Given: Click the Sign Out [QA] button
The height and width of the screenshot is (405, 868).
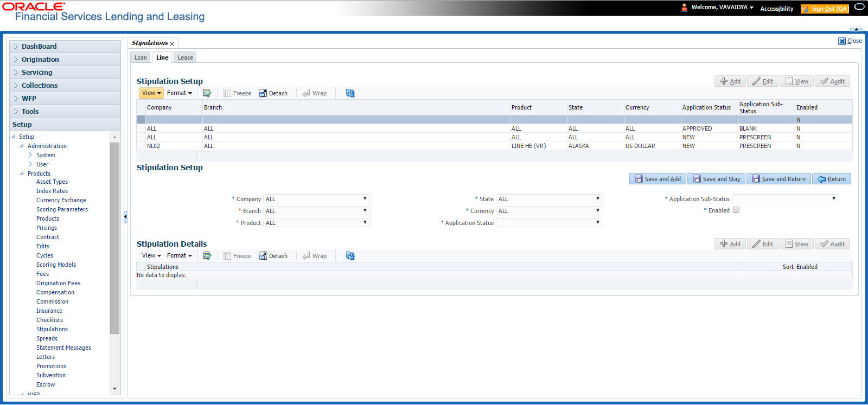Looking at the screenshot, I should [x=825, y=9].
